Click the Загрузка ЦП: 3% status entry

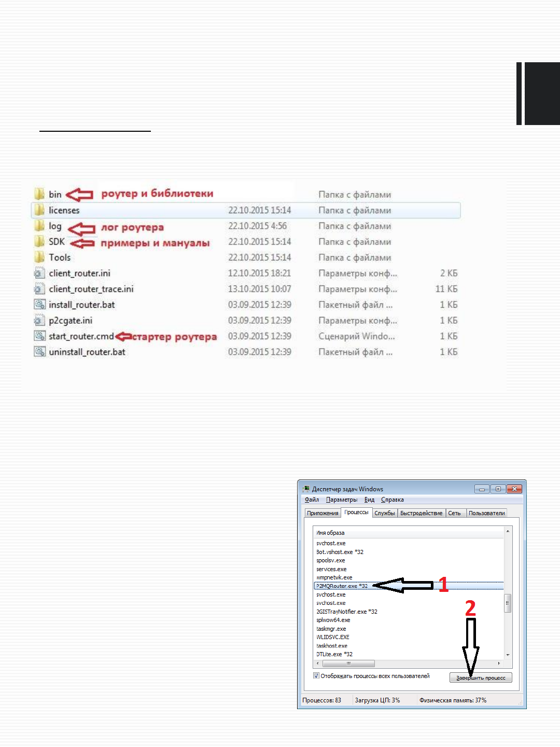[x=377, y=700]
